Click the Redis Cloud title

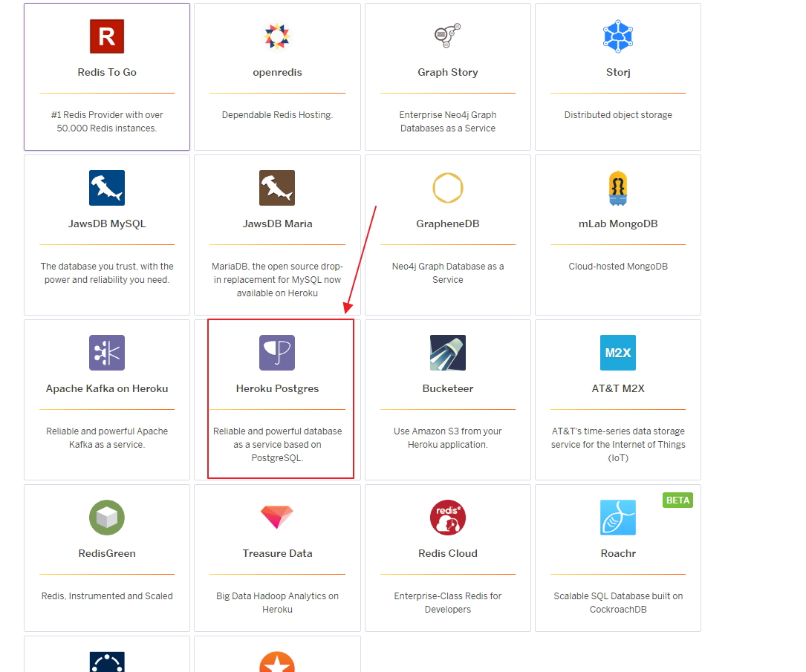(x=448, y=554)
